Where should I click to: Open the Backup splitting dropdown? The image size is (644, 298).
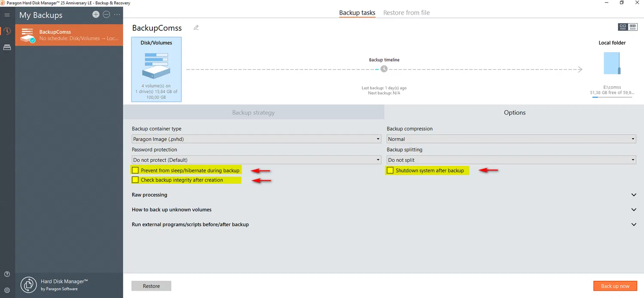[x=511, y=160]
